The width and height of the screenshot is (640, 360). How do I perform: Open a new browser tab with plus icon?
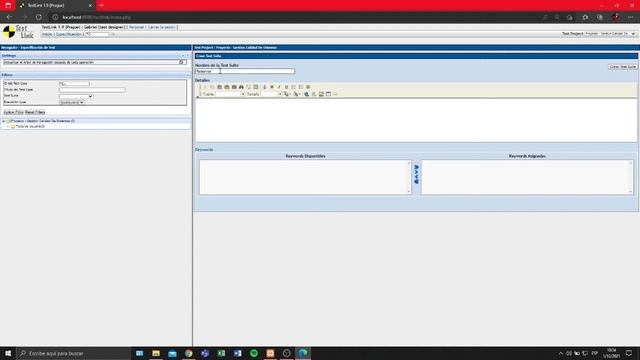pos(102,5)
